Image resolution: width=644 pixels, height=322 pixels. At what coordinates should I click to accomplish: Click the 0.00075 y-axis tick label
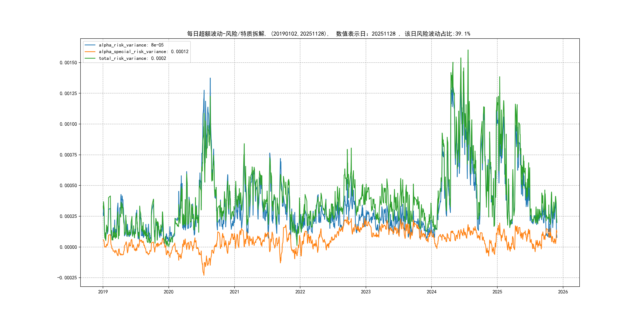[x=68, y=155]
